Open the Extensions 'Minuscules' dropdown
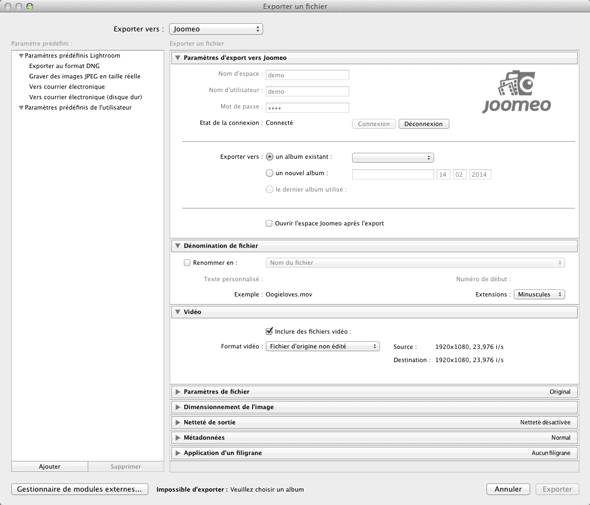Screen dimensions: 590x505 tap(540, 294)
